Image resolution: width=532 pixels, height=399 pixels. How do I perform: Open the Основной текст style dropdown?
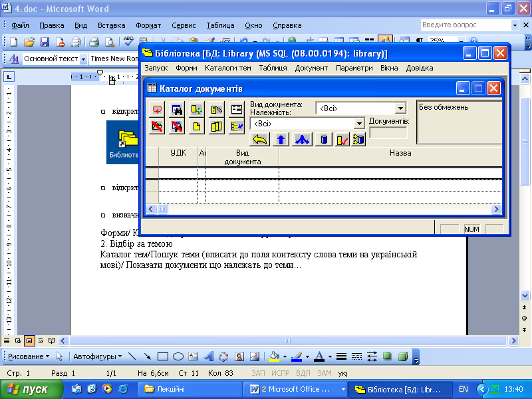point(84,59)
